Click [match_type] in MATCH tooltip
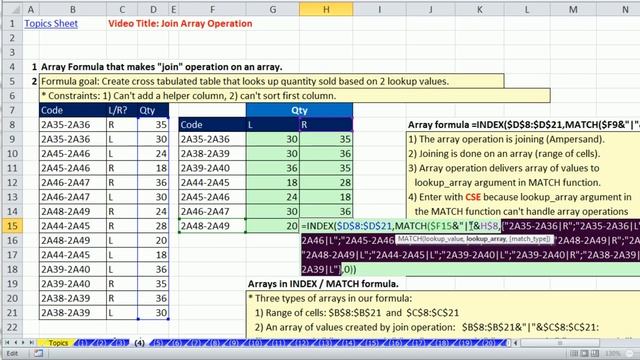 coord(529,239)
